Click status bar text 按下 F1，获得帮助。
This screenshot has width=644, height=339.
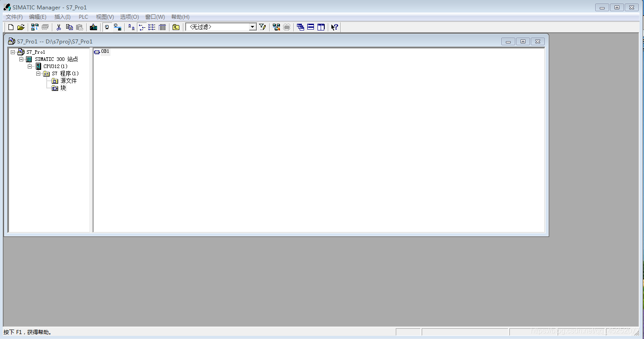click(x=28, y=332)
